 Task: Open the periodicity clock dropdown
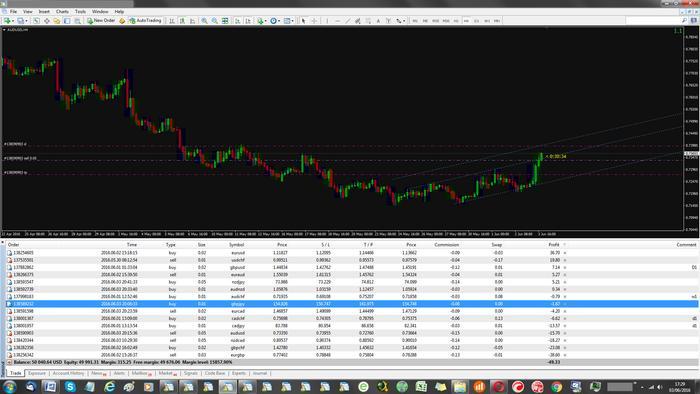(x=275, y=21)
